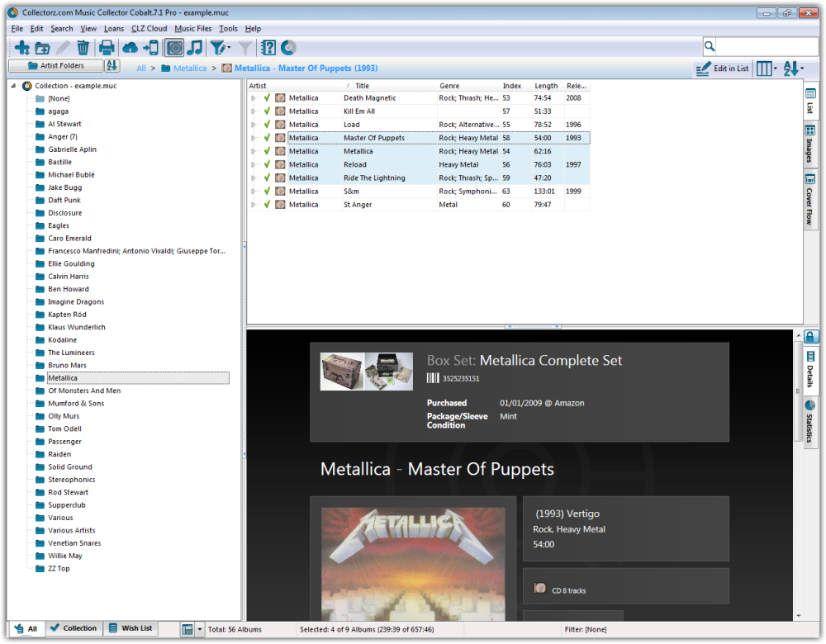Expand the Death Magnetic album row
Image resolution: width=826 pixels, height=644 pixels.
254,98
